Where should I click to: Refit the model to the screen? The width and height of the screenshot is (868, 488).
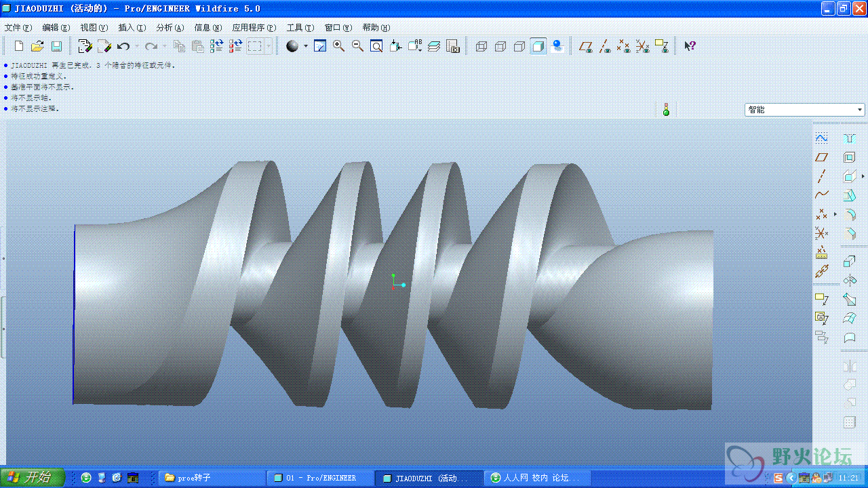pyautogui.click(x=376, y=46)
